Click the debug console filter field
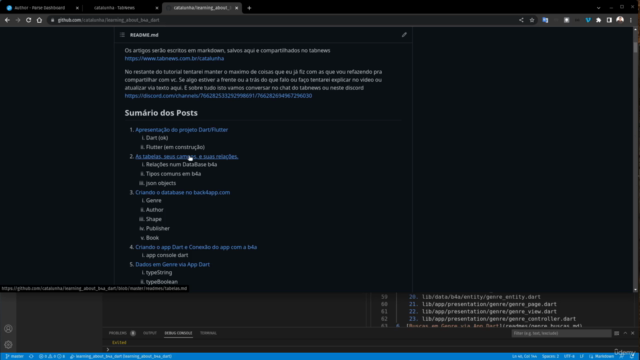 [x=561, y=333]
